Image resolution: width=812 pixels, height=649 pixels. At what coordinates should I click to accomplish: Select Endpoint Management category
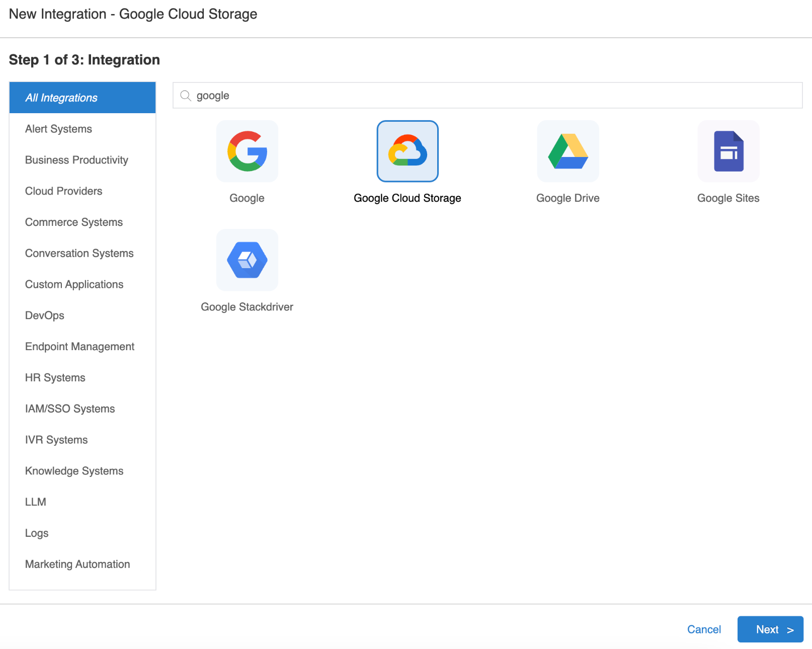[x=83, y=347]
